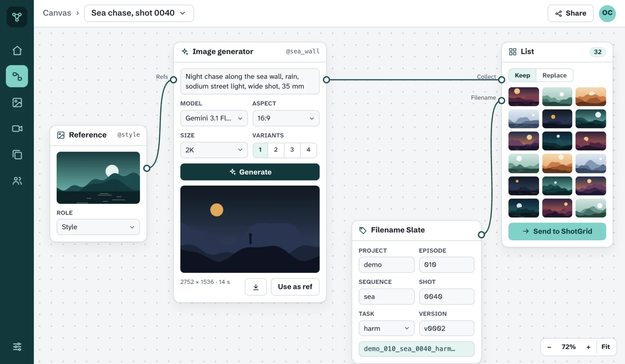Open the Home icon in sidebar

17,50
